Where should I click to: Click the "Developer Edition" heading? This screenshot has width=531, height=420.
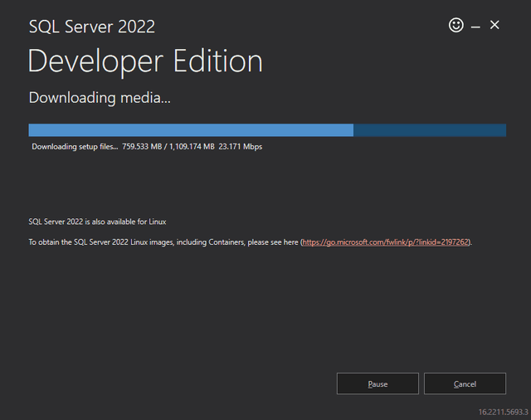click(x=145, y=61)
